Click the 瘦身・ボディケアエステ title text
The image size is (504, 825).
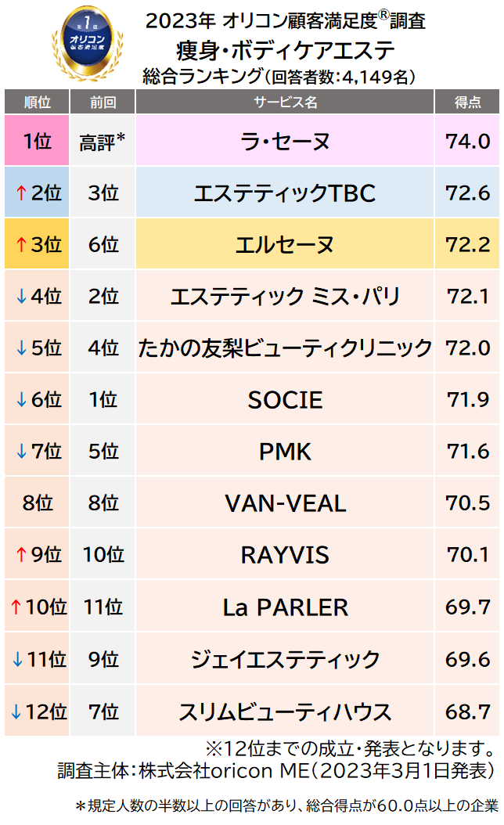point(285,52)
